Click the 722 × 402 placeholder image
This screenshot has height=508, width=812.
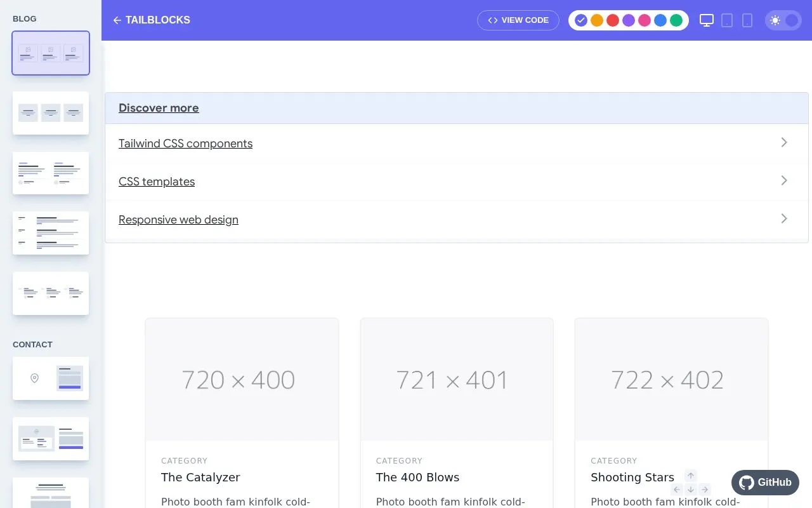(x=671, y=380)
